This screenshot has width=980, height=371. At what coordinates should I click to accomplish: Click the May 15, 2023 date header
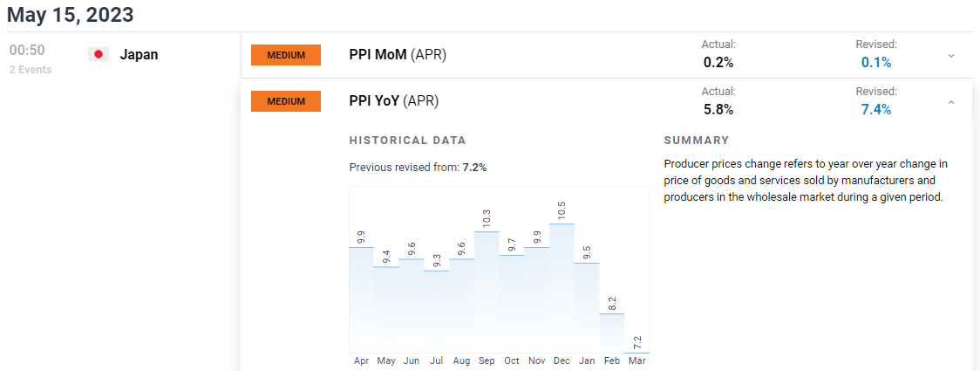click(70, 14)
